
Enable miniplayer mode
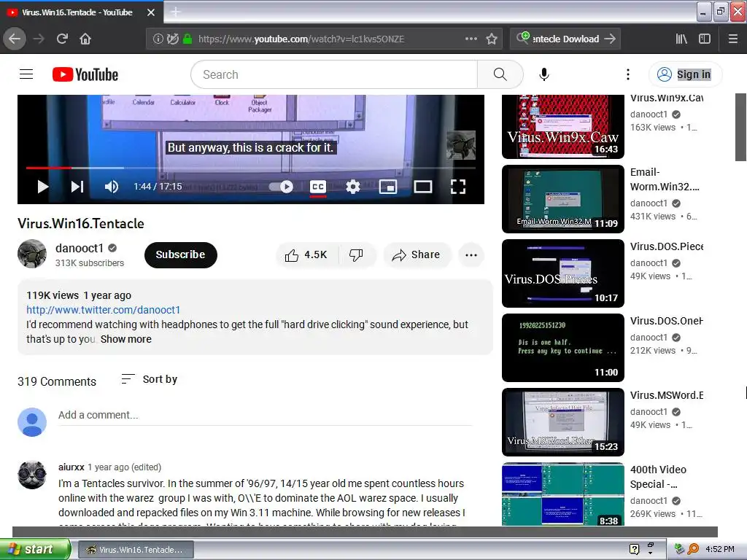388,187
